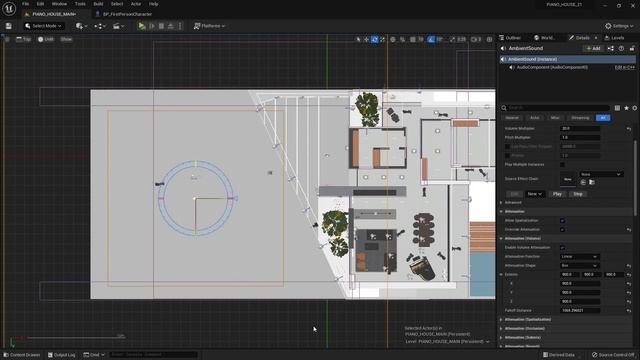Click the Add component button
The height and width of the screenshot is (360, 640).
tap(593, 48)
